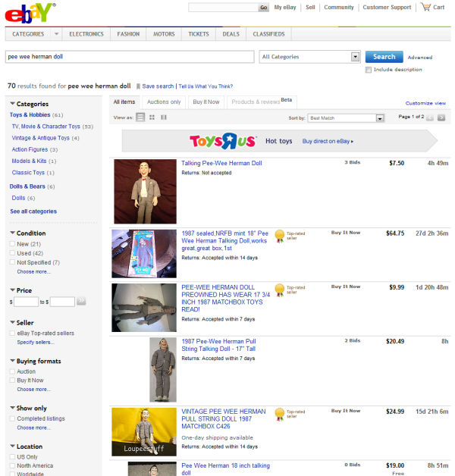Image resolution: width=455 pixels, height=476 pixels.
Task: Click the price range submit arrow button
Action: [x=81, y=301]
